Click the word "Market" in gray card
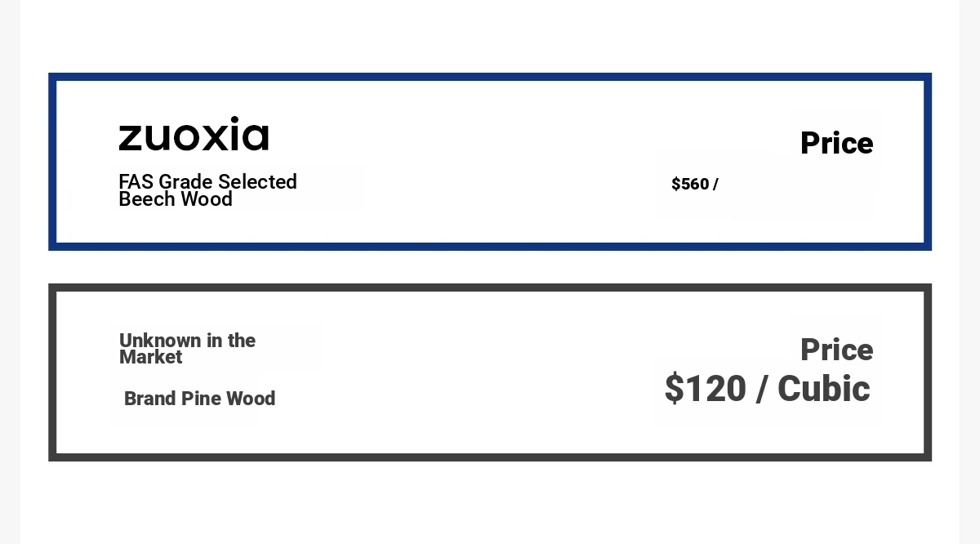This screenshot has height=544, width=980. (150, 358)
